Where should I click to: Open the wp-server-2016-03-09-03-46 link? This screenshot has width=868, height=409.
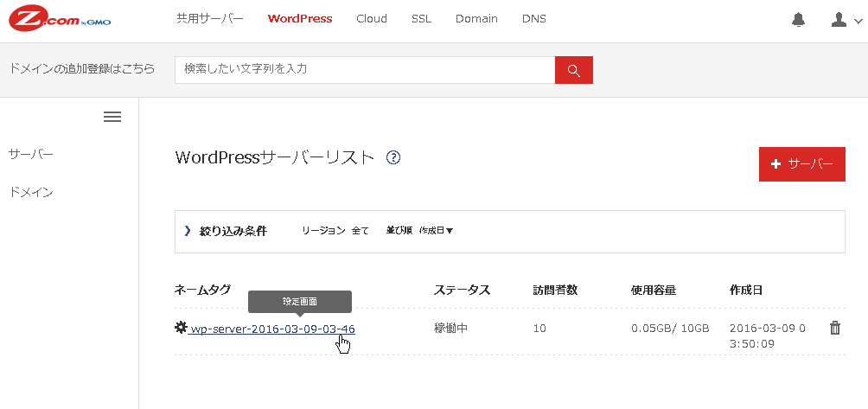271,329
